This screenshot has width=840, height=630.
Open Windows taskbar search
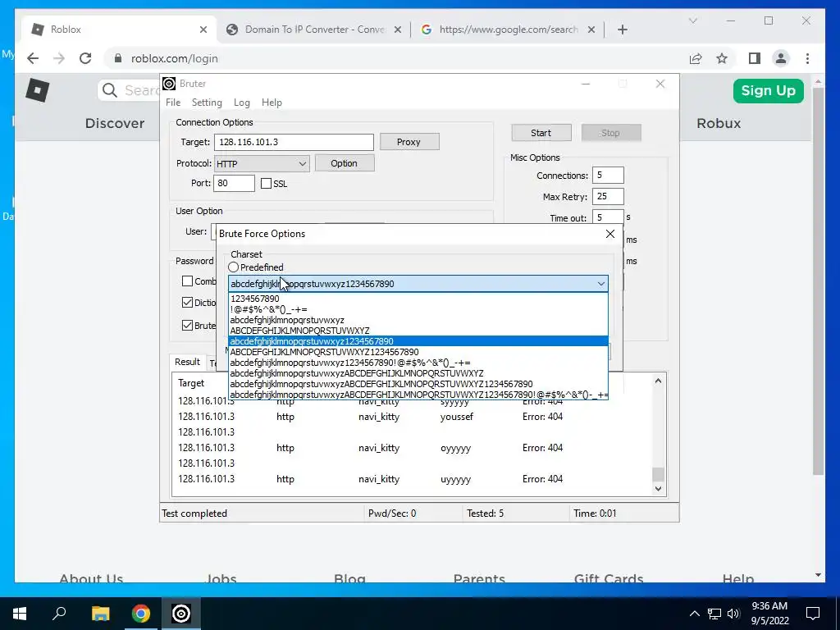59,614
